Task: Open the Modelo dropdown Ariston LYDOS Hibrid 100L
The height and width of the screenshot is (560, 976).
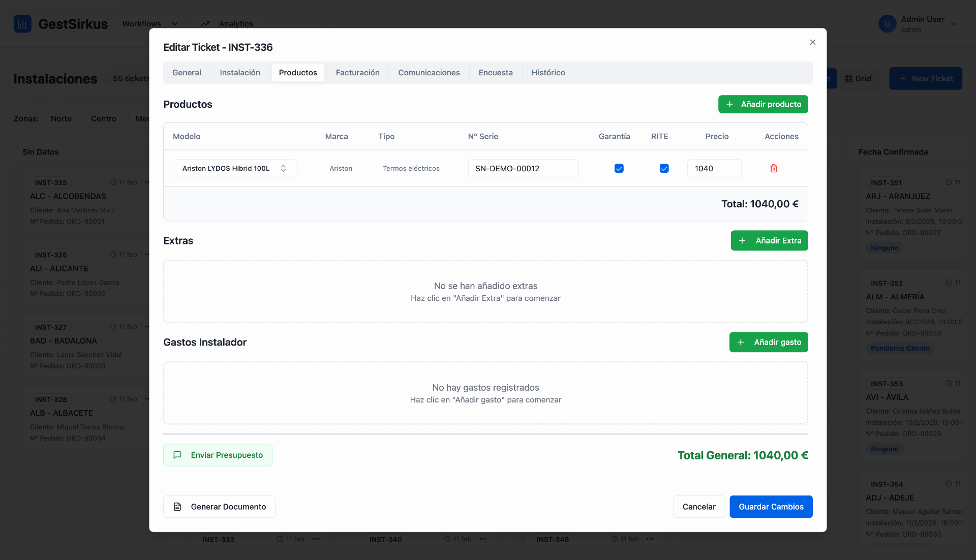Action: click(235, 168)
